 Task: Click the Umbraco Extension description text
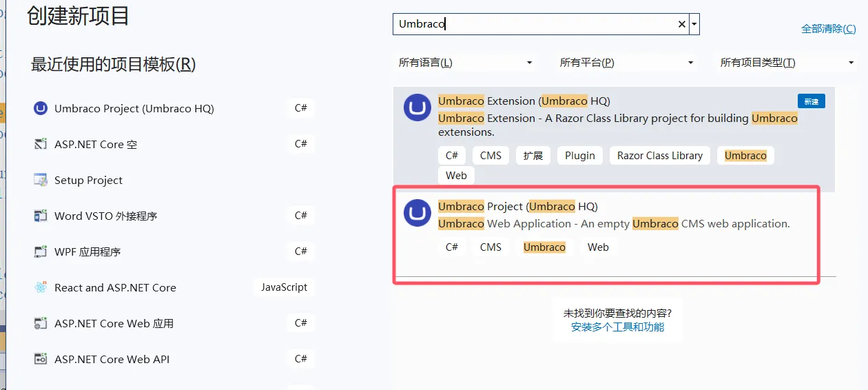pyautogui.click(x=618, y=125)
